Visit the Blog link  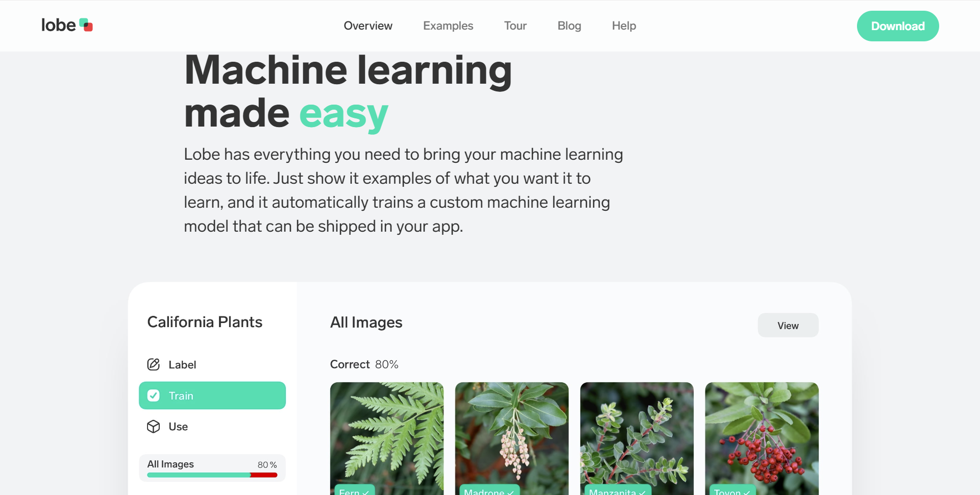(569, 26)
